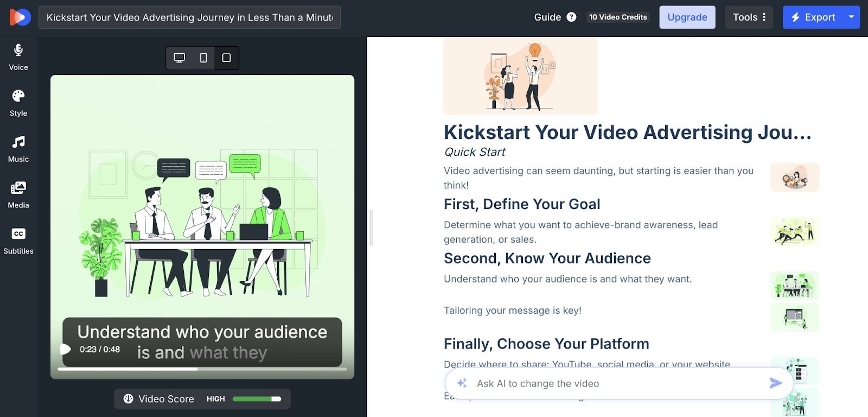Select thumbnail beside 'Determine what you want'

pyautogui.click(x=795, y=231)
